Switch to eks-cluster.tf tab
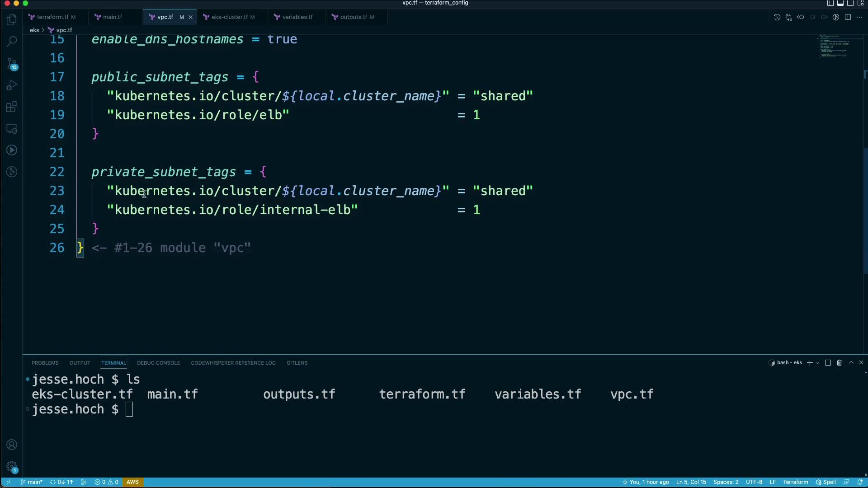The image size is (868, 488). pos(229,17)
